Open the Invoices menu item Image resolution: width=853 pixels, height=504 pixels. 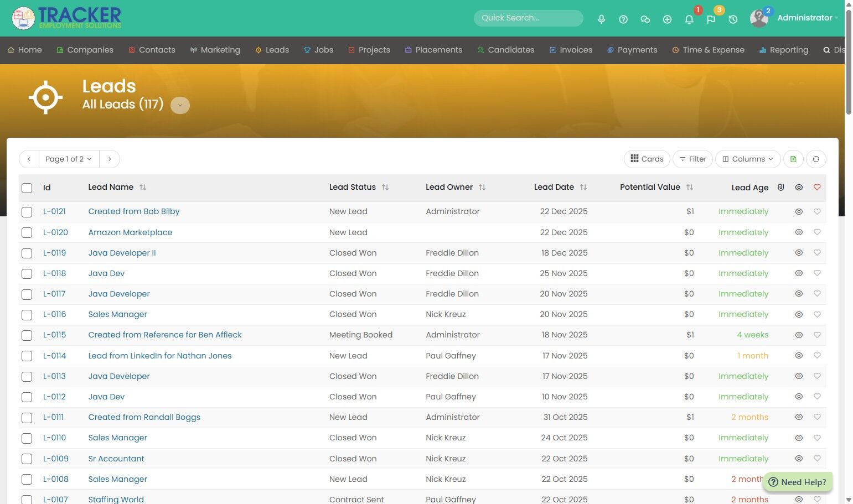click(x=571, y=50)
